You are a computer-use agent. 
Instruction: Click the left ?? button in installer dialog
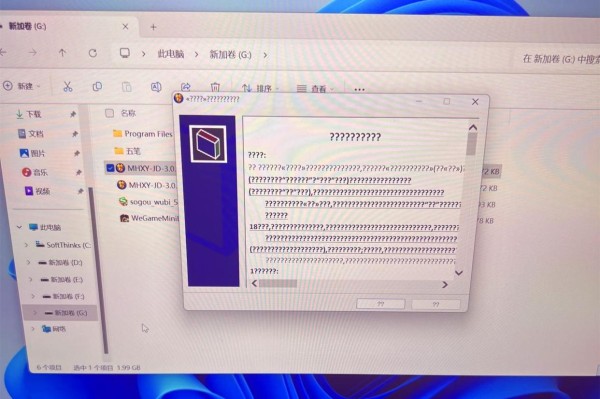pyautogui.click(x=380, y=304)
